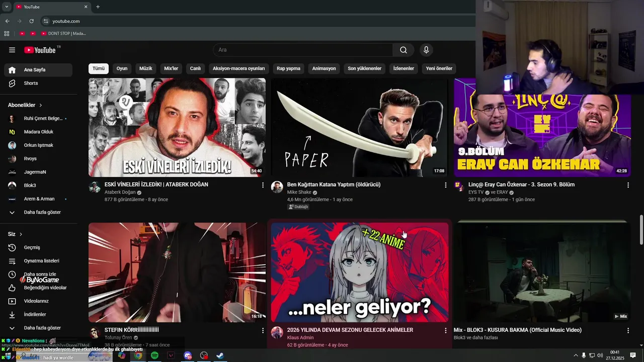Play the Ben Kağıttan Katana thumbnail
The image size is (644, 362).
click(359, 127)
